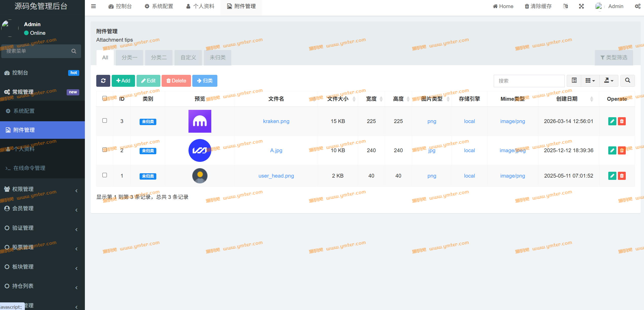Viewport: 644px width, 310px height.
Task: Toggle the hamburger sidebar menu icon
Action: coord(93,6)
